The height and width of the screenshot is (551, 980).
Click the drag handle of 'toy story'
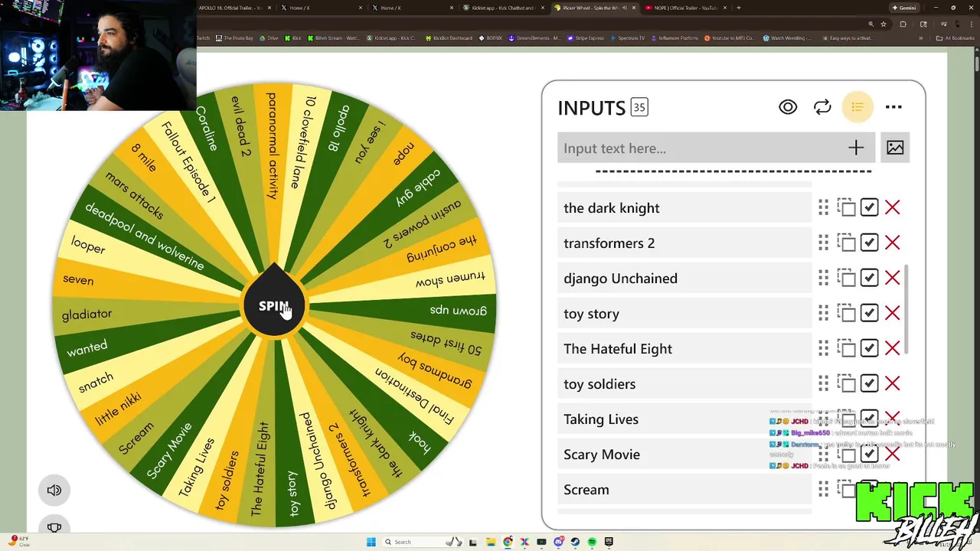coord(823,313)
